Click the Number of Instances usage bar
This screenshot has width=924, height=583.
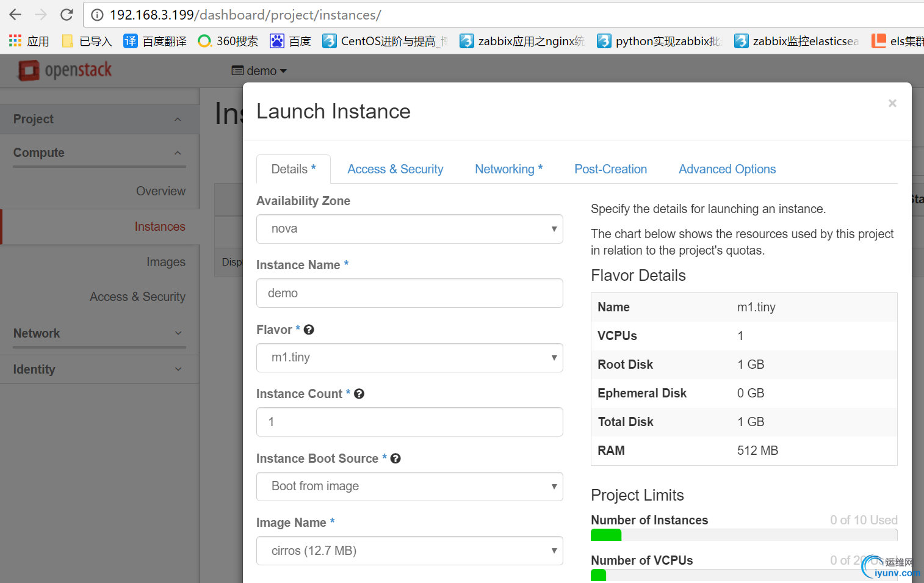click(x=743, y=535)
